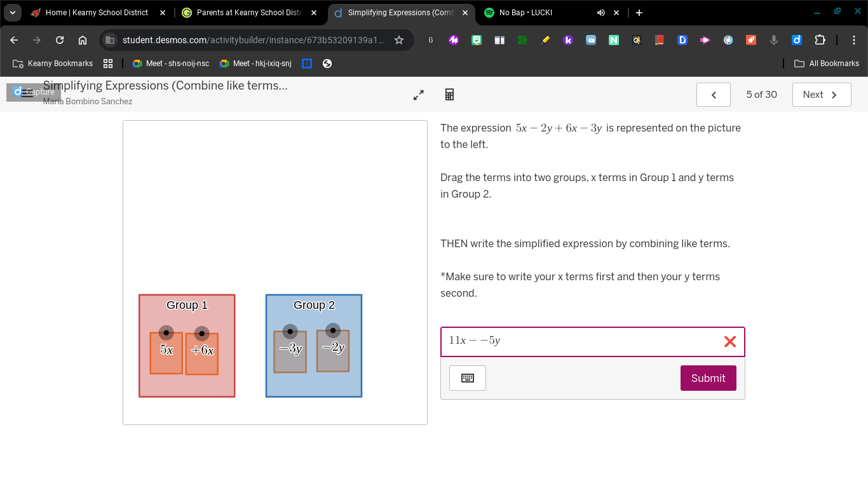Open the apps grid bookmark
Image resolution: width=868 pixels, height=488 pixels.
click(x=108, y=64)
